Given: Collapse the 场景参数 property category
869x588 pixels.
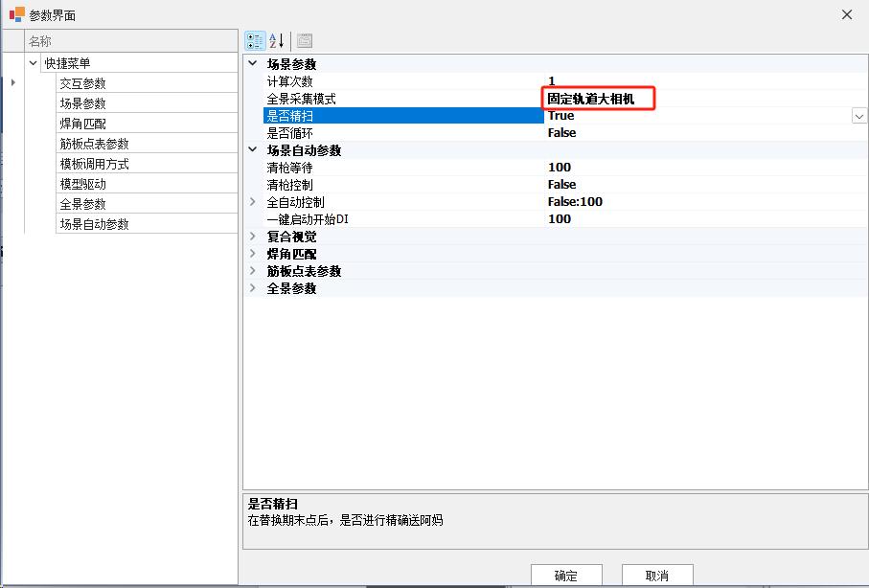Looking at the screenshot, I should click(253, 64).
